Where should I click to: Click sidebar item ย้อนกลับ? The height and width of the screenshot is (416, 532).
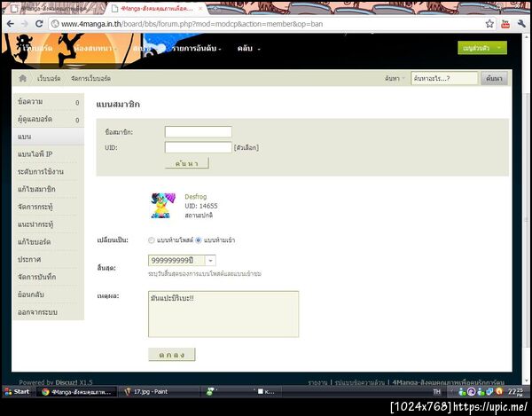click(x=48, y=294)
